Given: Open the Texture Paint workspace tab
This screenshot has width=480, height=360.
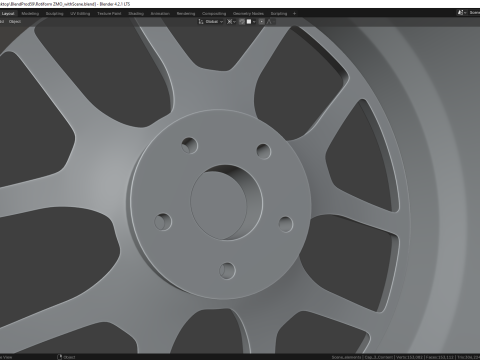Looking at the screenshot, I should pos(109,14).
